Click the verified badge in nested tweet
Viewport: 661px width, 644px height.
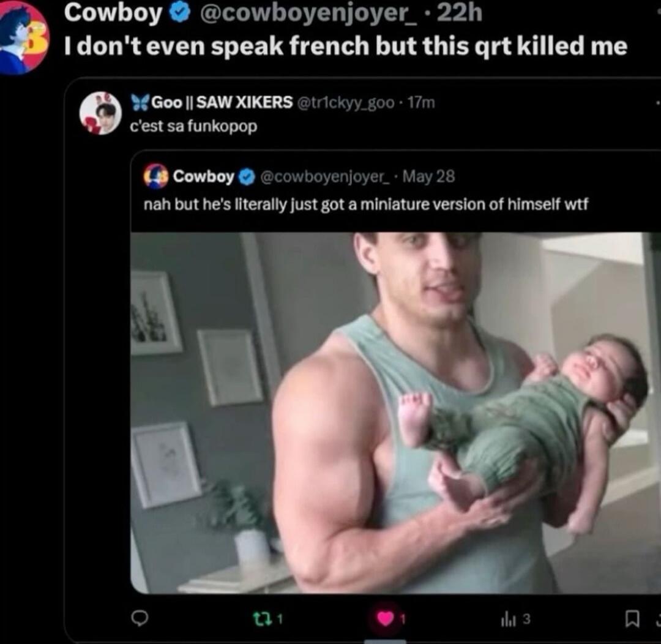tap(247, 177)
